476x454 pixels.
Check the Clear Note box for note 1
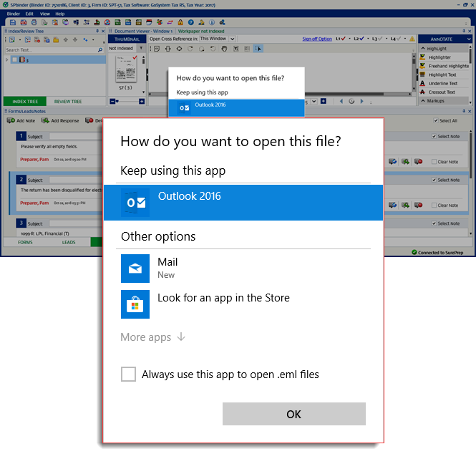click(x=434, y=162)
